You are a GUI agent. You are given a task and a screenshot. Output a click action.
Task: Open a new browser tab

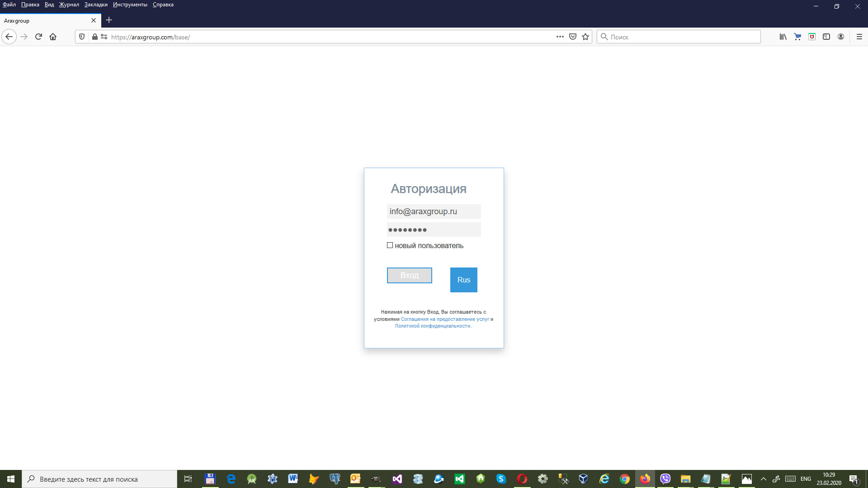109,20
